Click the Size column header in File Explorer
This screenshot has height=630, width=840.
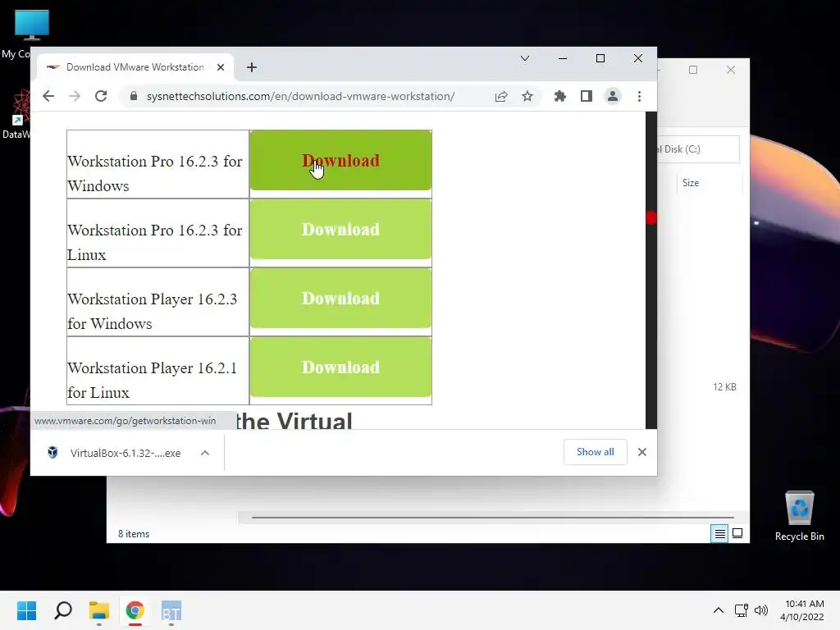point(691,183)
